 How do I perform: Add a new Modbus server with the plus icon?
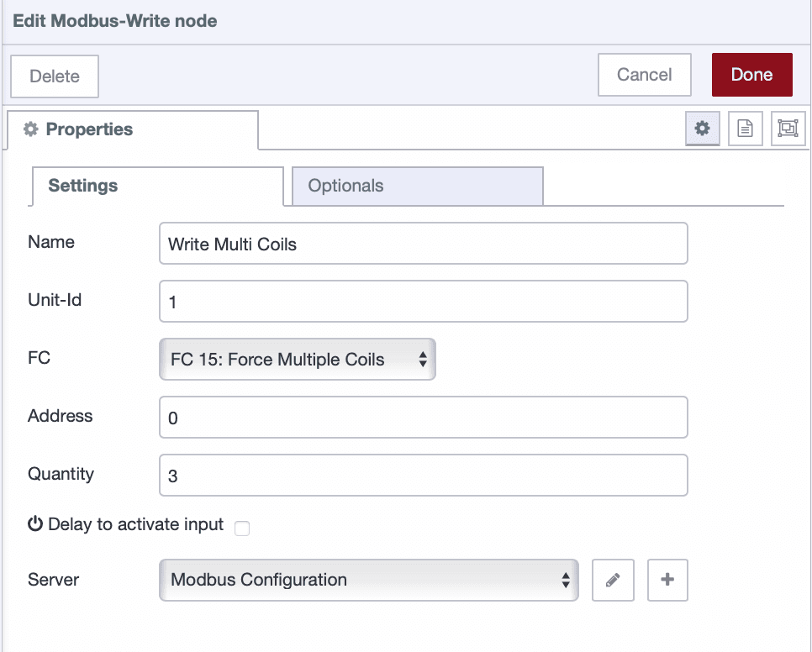pyautogui.click(x=667, y=580)
